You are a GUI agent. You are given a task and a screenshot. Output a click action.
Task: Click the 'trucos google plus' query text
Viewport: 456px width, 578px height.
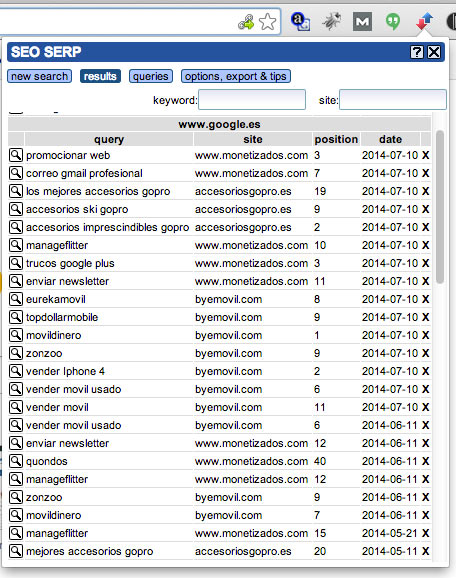click(70, 263)
